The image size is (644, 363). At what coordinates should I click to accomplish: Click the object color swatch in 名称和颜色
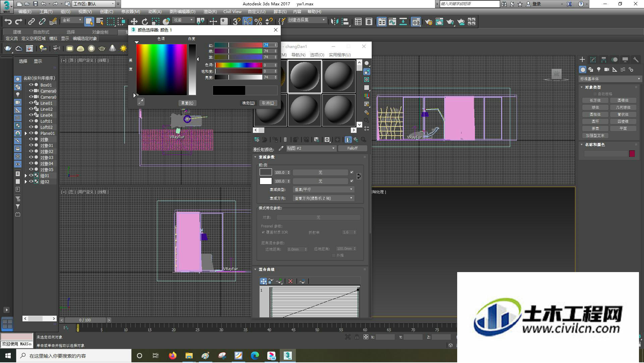pyautogui.click(x=632, y=154)
